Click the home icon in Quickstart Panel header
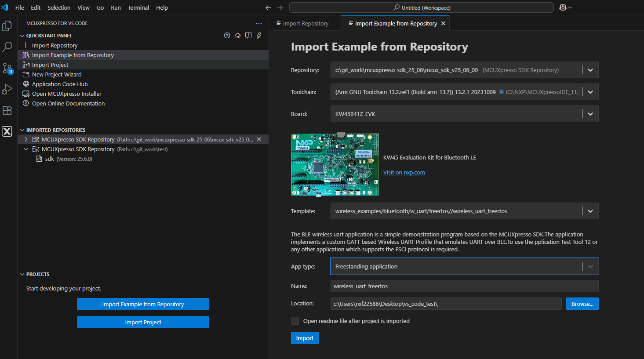644x359 pixels. pyautogui.click(x=238, y=36)
